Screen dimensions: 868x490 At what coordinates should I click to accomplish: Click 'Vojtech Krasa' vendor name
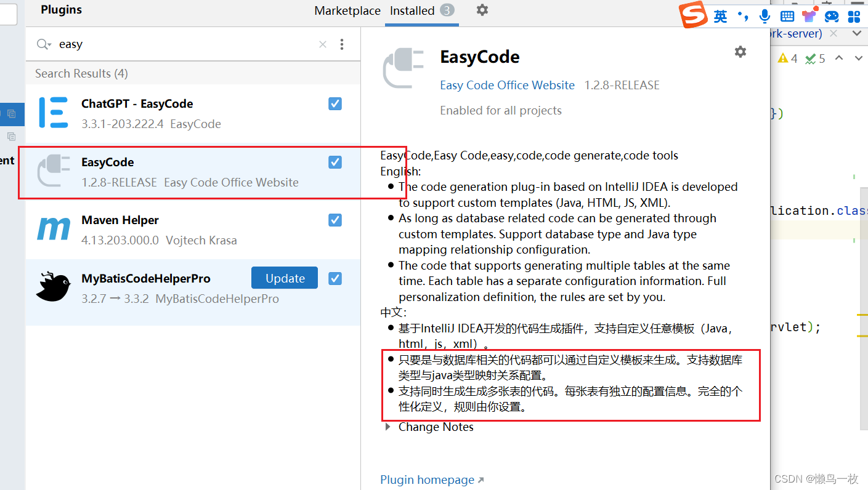tap(201, 240)
